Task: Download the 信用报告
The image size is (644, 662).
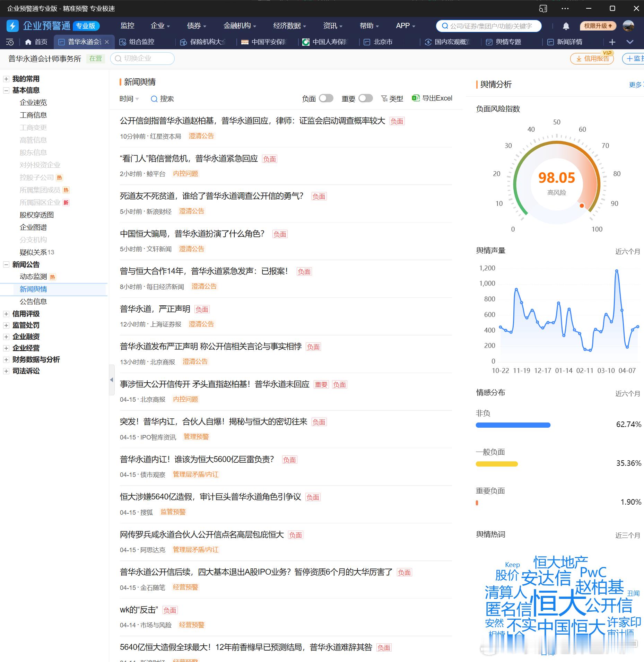Action: pos(592,58)
